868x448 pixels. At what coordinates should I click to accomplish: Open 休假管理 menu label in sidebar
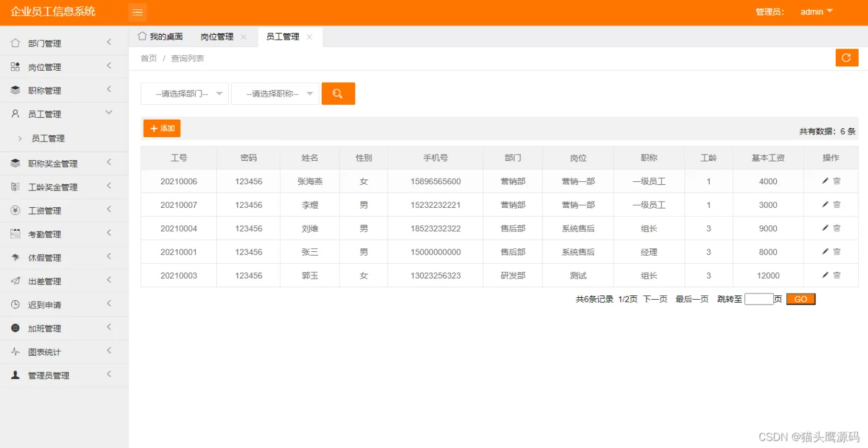pos(45,258)
